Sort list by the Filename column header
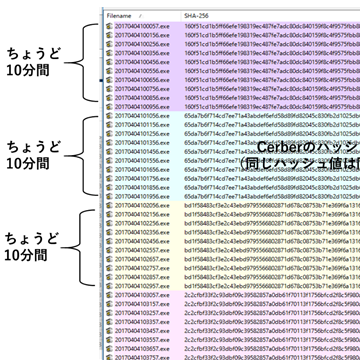360x360 pixels. 142,16
